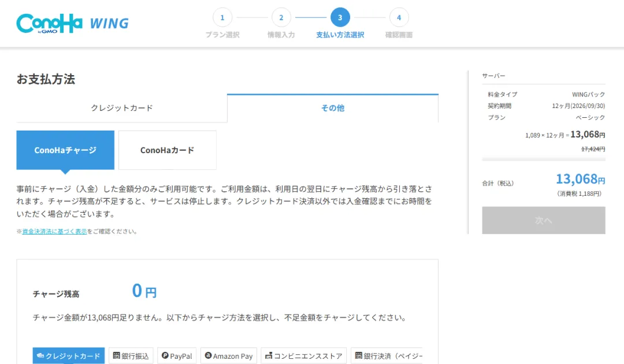Viewport: 624px width, 364px height.
Task: Select the ConoHaチャージ option
Action: coord(65,150)
